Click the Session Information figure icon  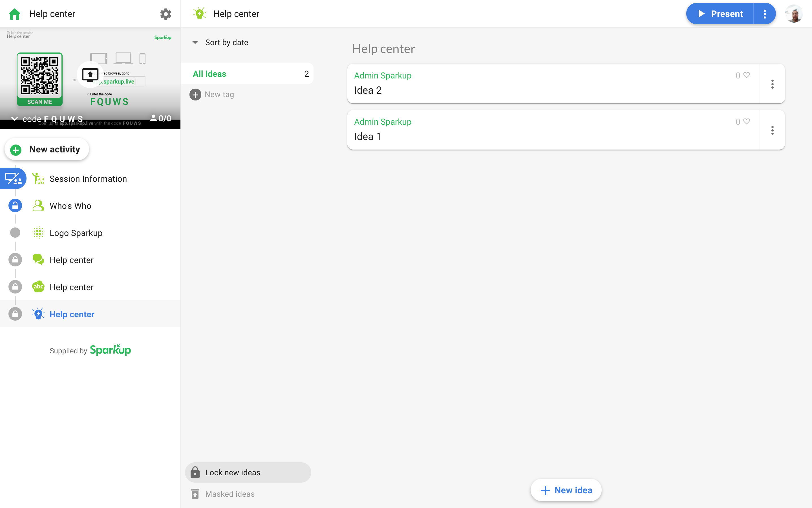coord(38,178)
